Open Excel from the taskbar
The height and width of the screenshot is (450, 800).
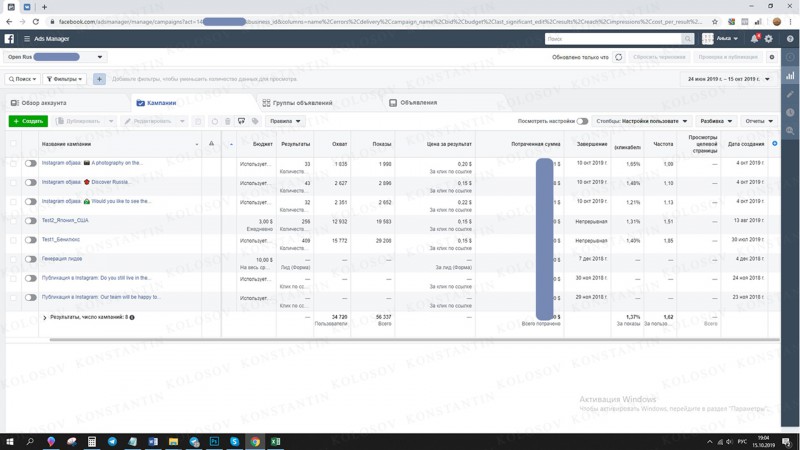click(276, 441)
